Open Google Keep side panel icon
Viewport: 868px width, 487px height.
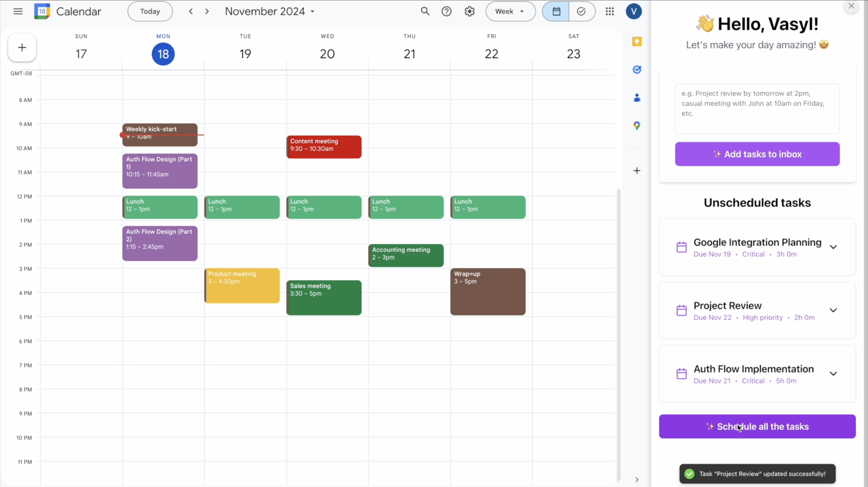[636, 42]
